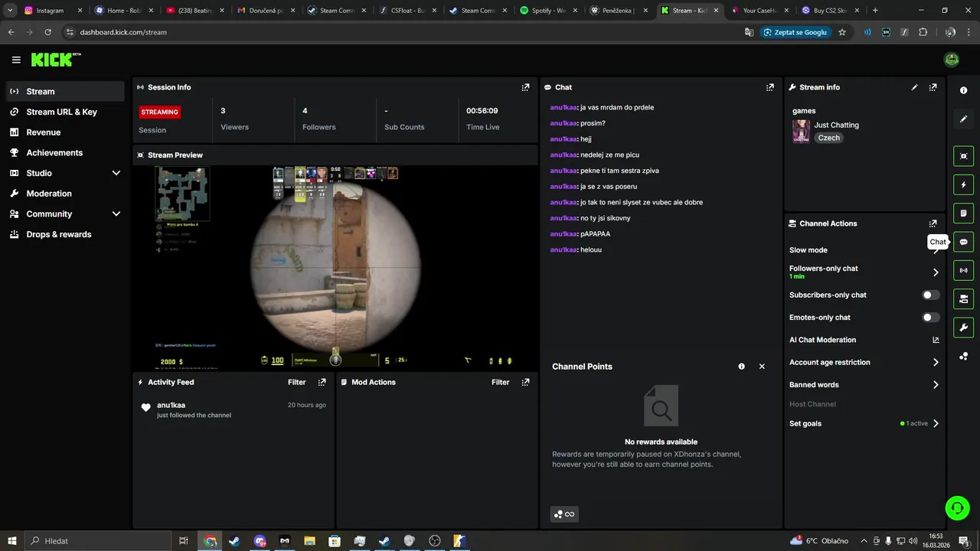Pop out the Stream info panel

(x=933, y=87)
